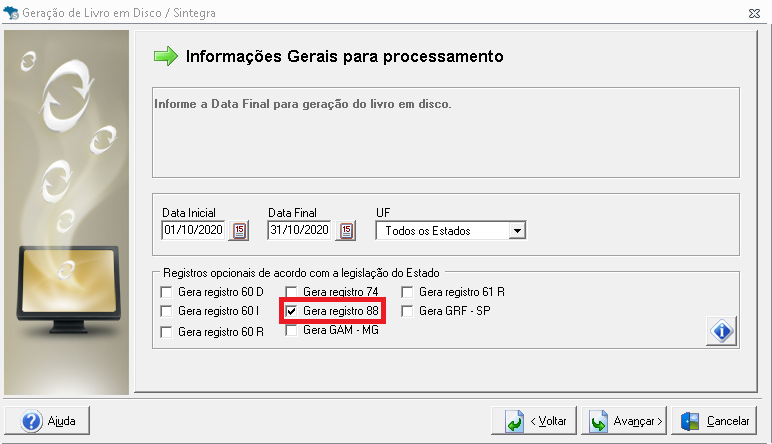Enable Gera GRF - SP checkbox
This screenshot has height=444, width=772.
tap(407, 311)
